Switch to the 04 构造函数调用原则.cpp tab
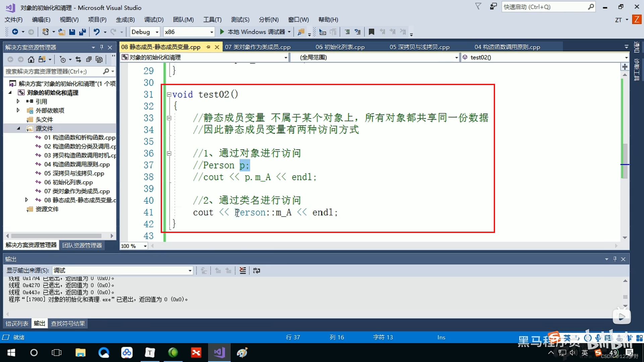The image size is (644, 362). (x=507, y=47)
